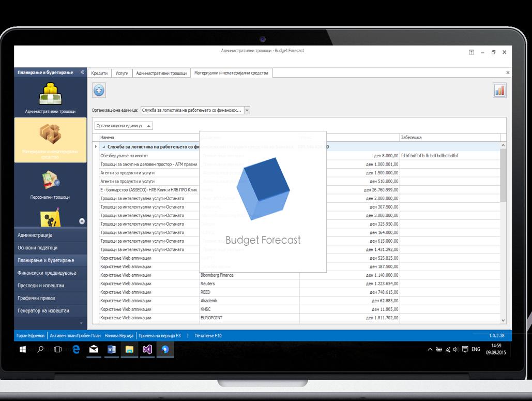532x401 pixels.
Task: Click the Windows Start button
Action: click(23, 349)
